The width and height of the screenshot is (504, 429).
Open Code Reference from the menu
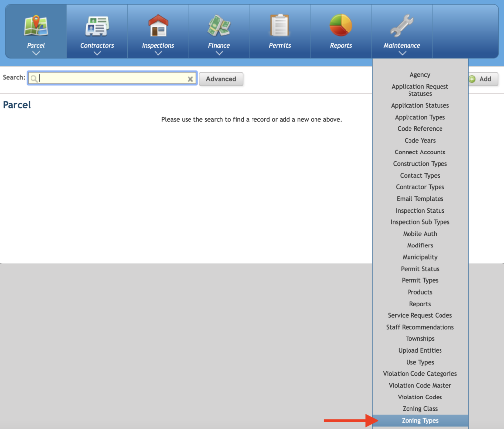coord(420,129)
